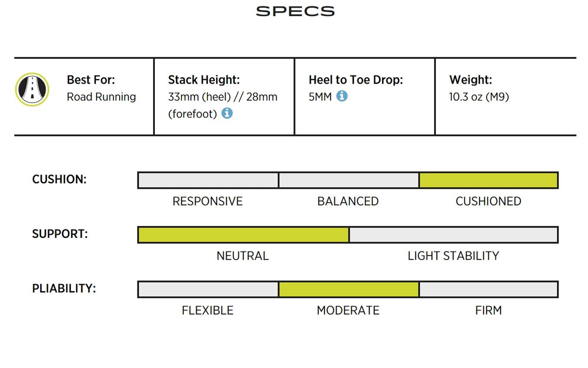
Task: Select the Responsive cushion segment
Action: pyautogui.click(x=208, y=180)
